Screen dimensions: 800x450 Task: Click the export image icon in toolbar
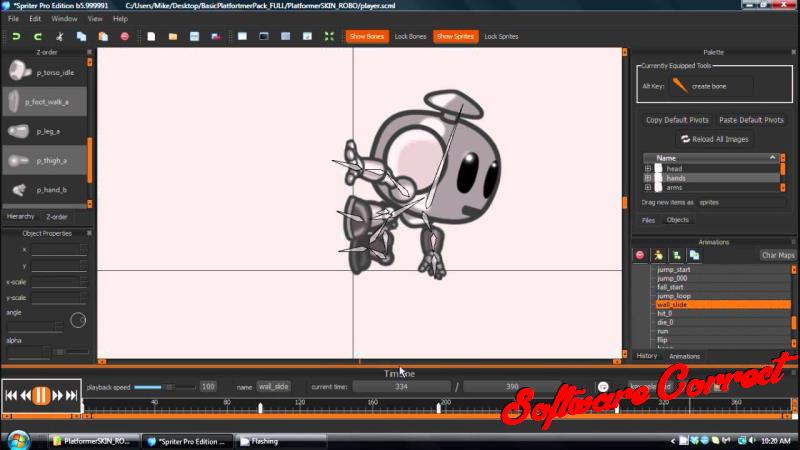[x=216, y=36]
